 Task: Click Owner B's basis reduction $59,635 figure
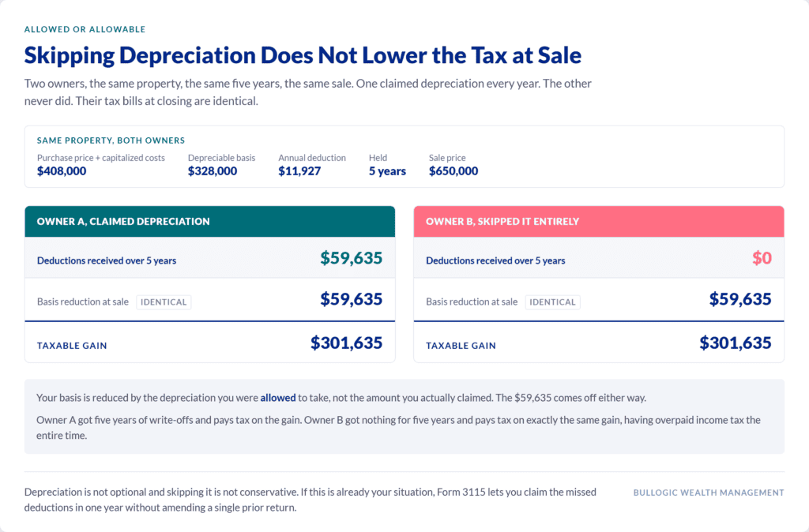(x=740, y=299)
